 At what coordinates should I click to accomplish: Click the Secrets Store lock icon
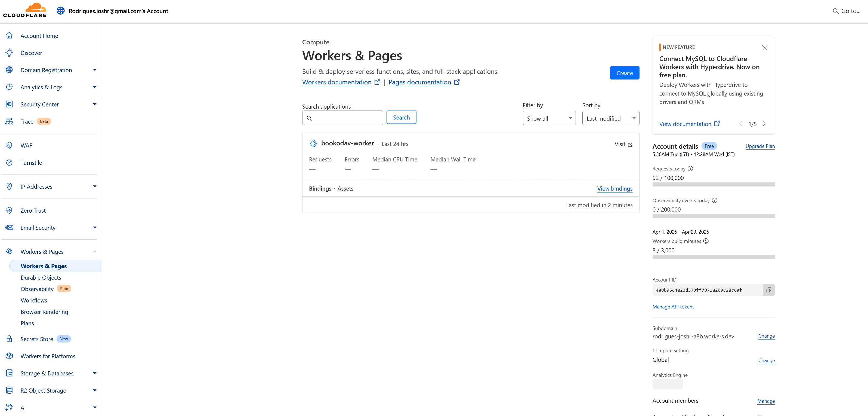[x=10, y=339]
